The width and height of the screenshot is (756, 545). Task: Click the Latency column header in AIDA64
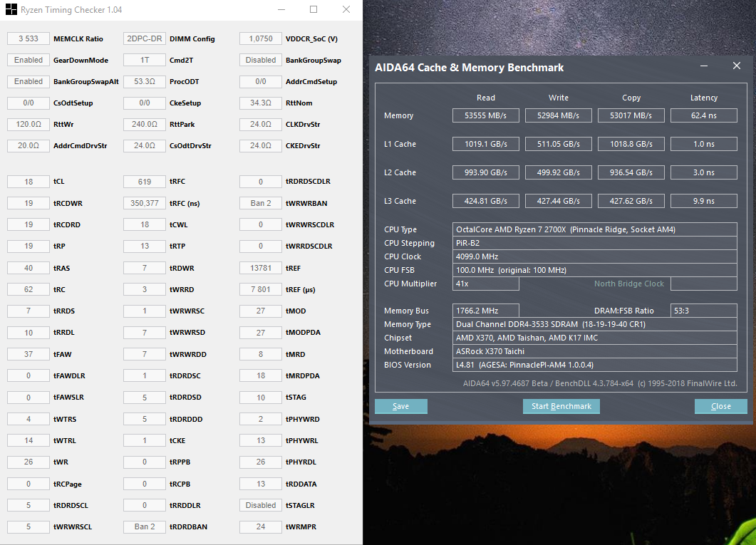click(704, 98)
